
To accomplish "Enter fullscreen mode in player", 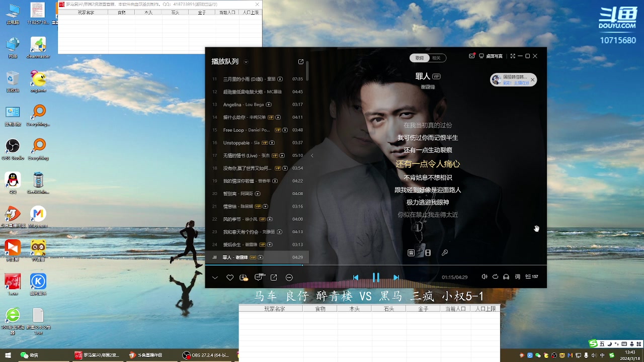I will [x=513, y=56].
